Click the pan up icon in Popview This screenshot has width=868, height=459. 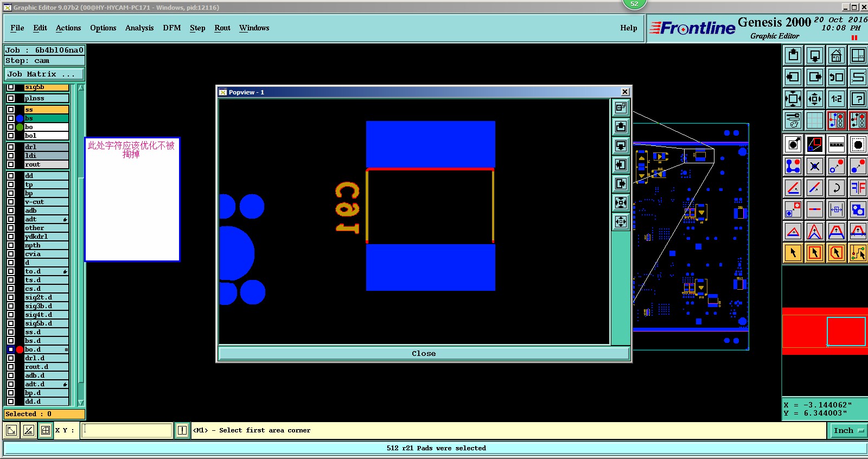coord(621,127)
